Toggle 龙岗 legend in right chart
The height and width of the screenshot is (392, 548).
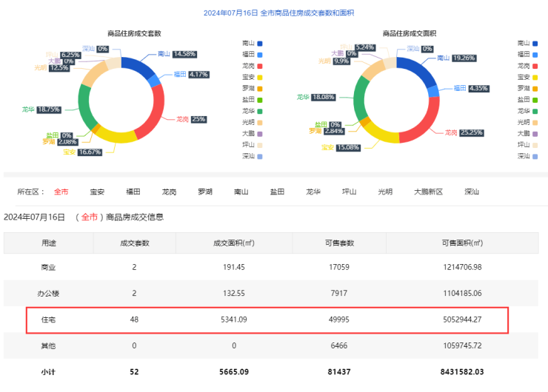pos(529,65)
